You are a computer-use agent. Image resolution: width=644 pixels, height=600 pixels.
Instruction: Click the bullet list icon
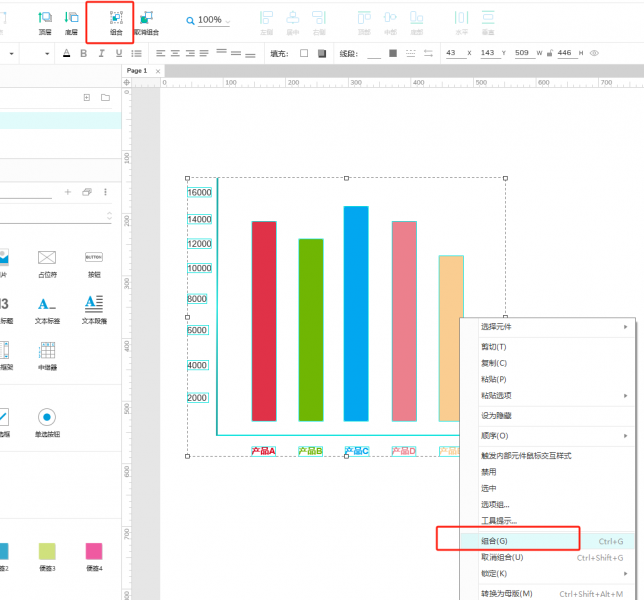click(136, 53)
